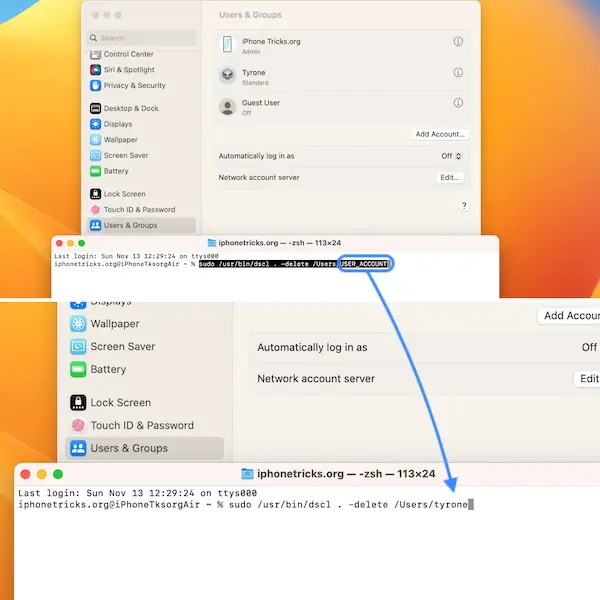
Task: Click the folder icon in lower Terminal title
Action: pyautogui.click(x=248, y=474)
